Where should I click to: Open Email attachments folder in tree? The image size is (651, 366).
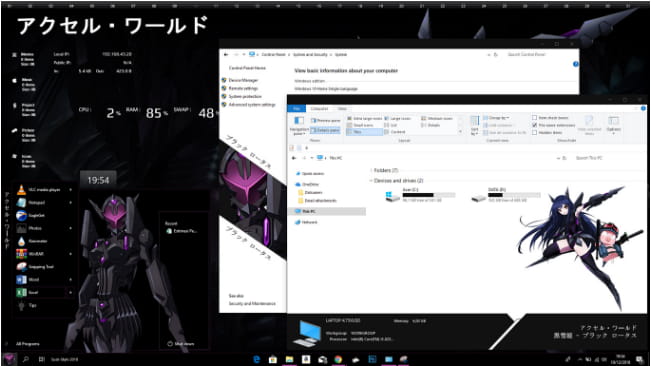[318, 201]
